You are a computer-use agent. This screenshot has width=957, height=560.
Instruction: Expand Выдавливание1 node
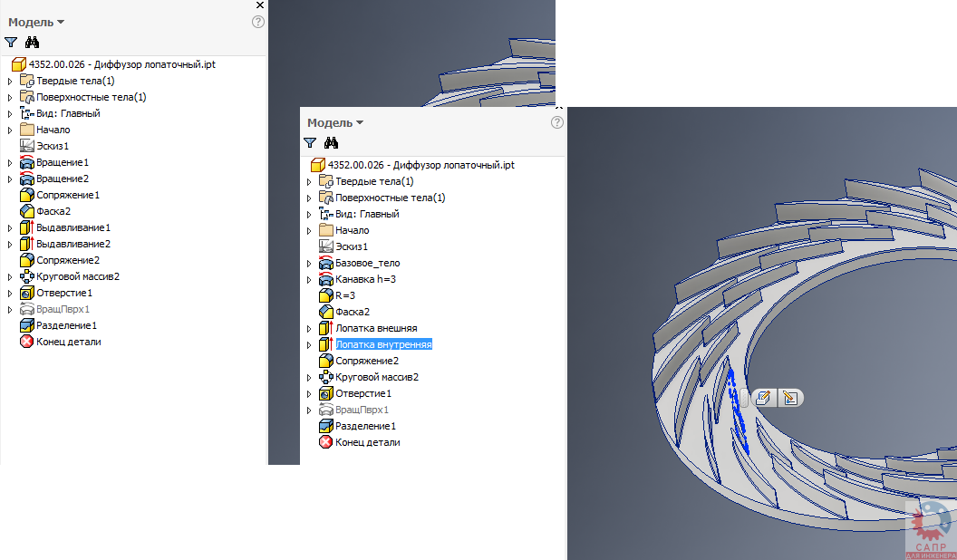(10, 227)
